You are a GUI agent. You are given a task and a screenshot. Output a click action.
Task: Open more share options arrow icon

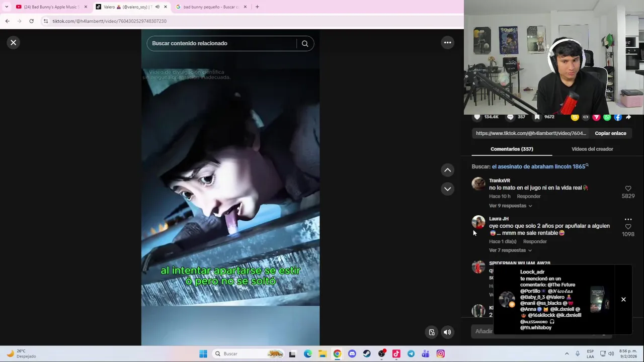tap(628, 117)
